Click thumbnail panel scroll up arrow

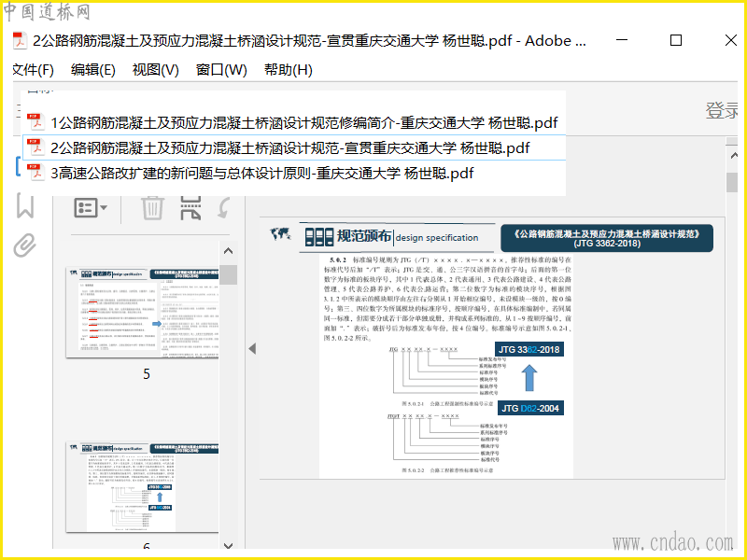click(x=228, y=251)
